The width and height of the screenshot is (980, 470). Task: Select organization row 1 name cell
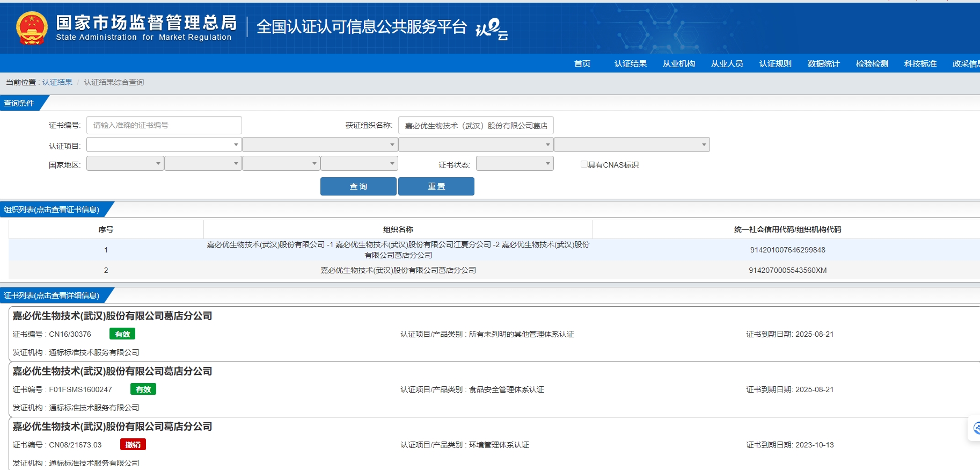398,250
